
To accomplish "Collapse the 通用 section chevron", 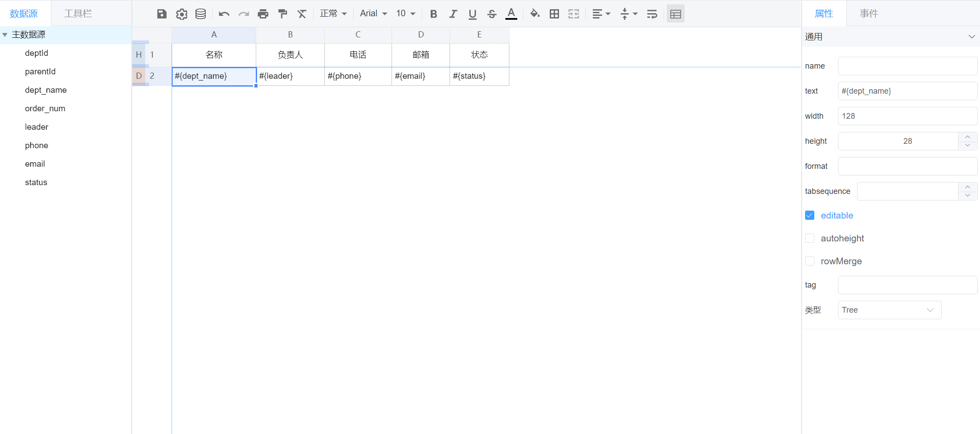I will click(972, 37).
